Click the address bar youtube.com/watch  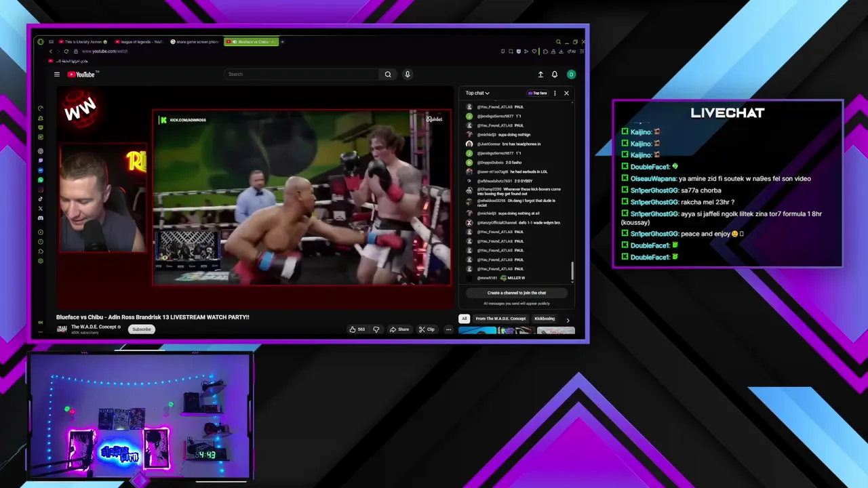105,52
